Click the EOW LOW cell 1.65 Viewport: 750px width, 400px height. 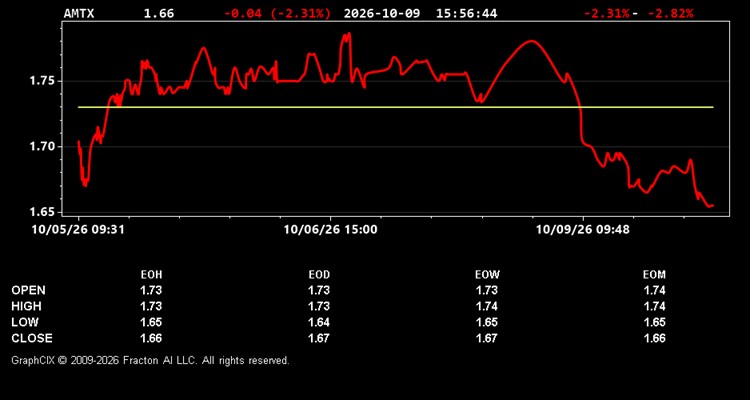487,322
